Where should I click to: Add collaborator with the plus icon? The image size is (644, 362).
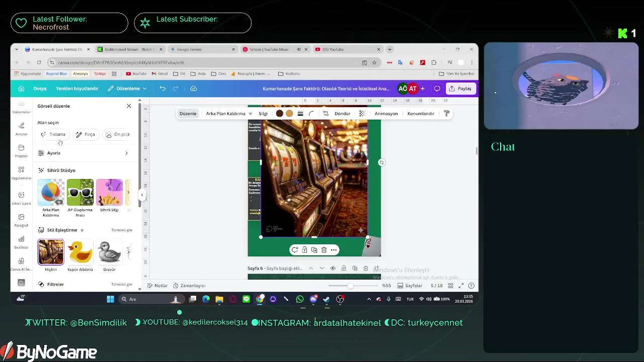point(422,88)
